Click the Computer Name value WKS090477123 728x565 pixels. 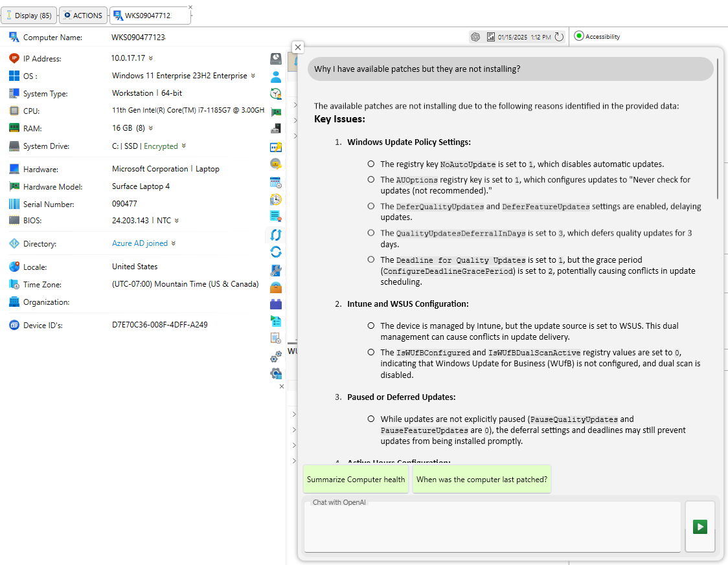point(139,37)
